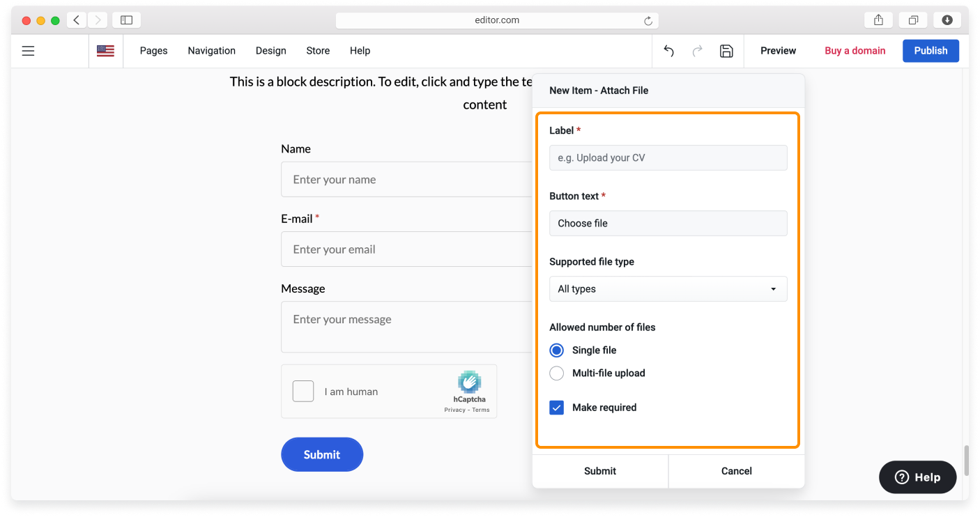This screenshot has height=517, width=980.
Task: Click the Publish button
Action: (931, 51)
